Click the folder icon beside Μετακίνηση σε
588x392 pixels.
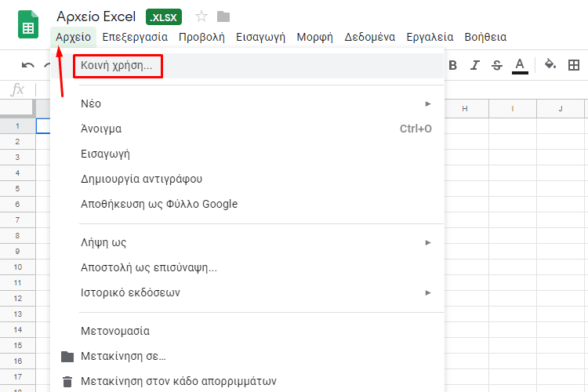tap(67, 357)
